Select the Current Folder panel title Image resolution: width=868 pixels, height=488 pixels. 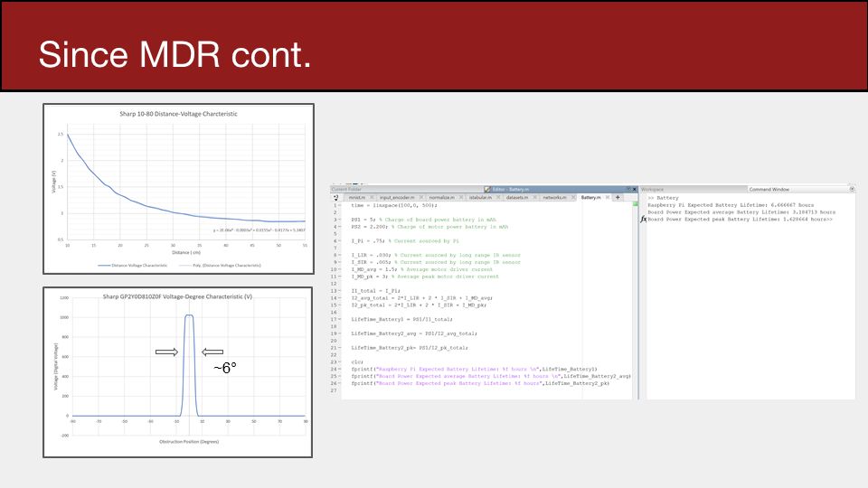(x=346, y=189)
